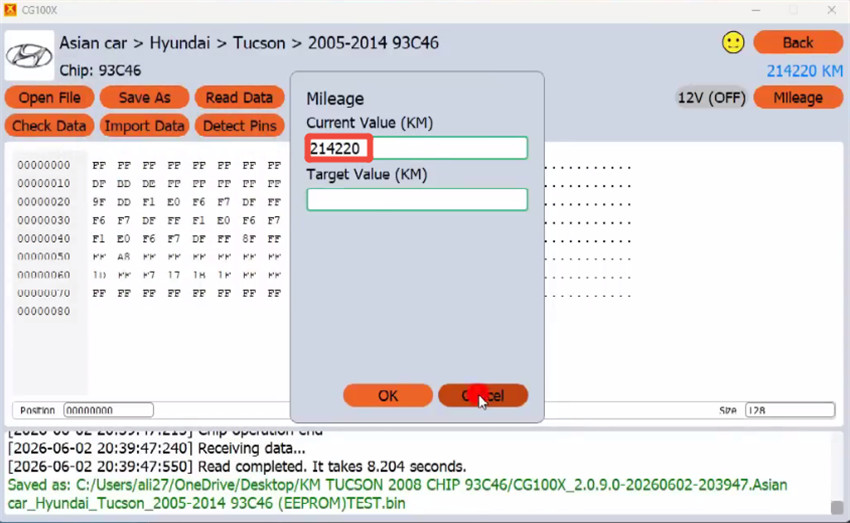Image resolution: width=850 pixels, height=523 pixels.
Task: Close the CG100X window
Action: tap(832, 10)
